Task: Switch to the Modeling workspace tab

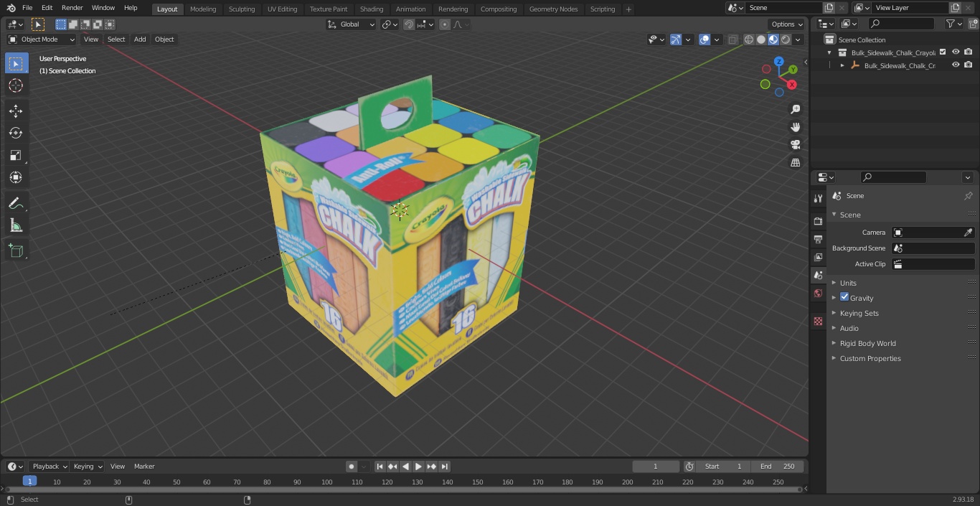Action: 203,9
